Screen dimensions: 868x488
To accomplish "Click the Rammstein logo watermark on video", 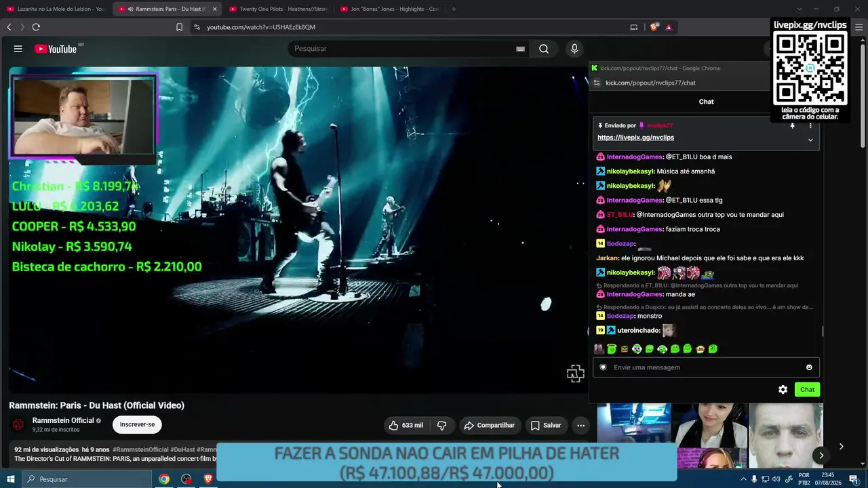I will pyautogui.click(x=575, y=373).
